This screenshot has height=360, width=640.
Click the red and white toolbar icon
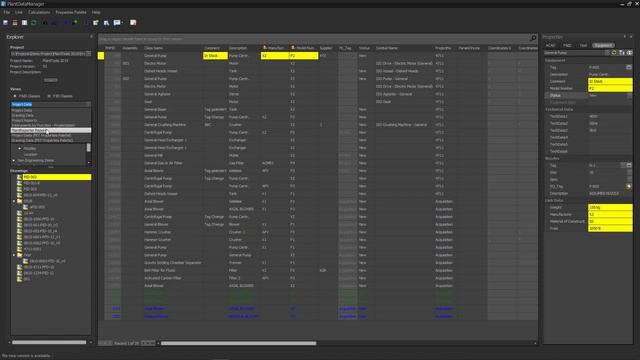pos(133,23)
